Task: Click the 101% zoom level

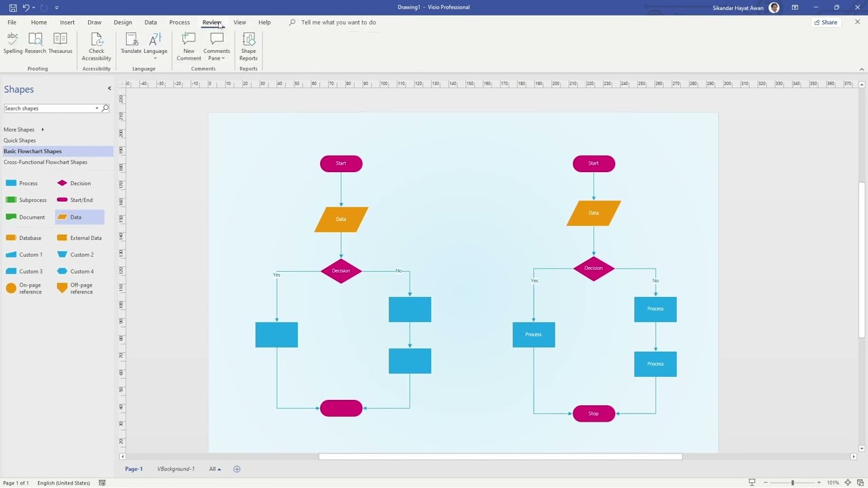Action: (x=833, y=483)
